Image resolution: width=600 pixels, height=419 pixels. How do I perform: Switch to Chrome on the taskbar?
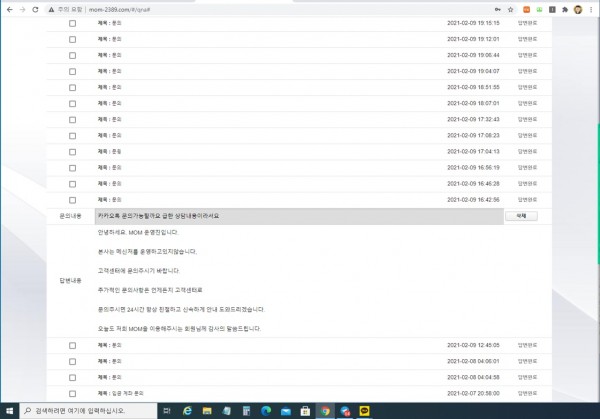(325, 411)
